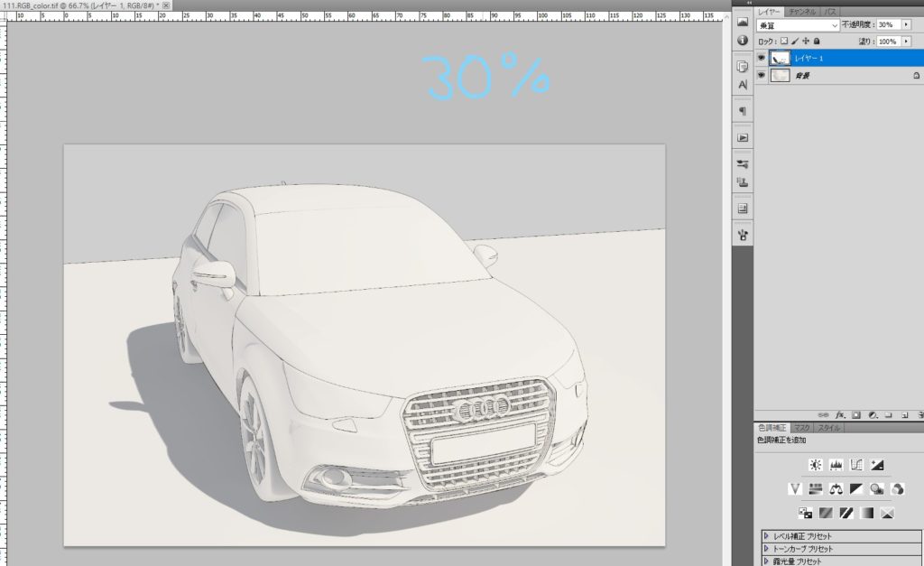Hide レイヤー 1 using its eye icon

[762, 58]
